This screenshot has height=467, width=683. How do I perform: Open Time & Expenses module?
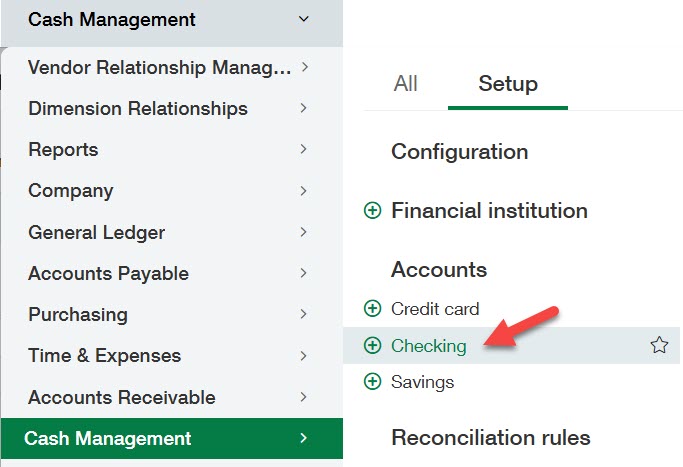point(105,356)
